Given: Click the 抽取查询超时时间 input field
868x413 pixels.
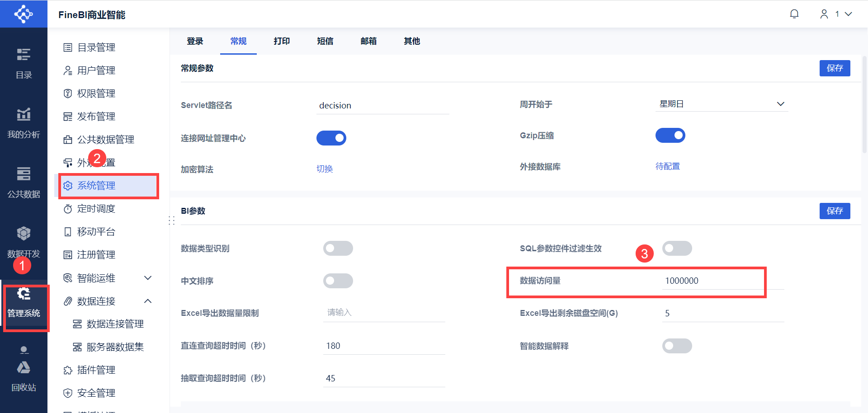Looking at the screenshot, I should pyautogui.click(x=384, y=378).
